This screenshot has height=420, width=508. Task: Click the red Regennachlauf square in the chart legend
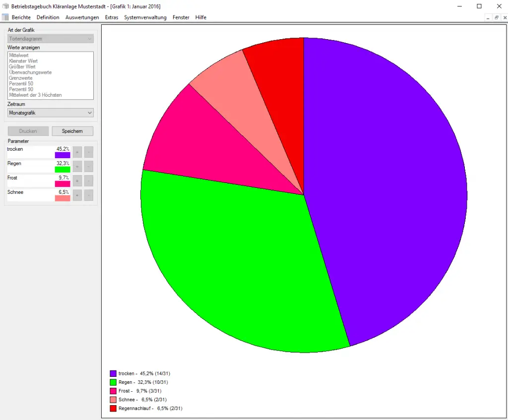point(113,409)
